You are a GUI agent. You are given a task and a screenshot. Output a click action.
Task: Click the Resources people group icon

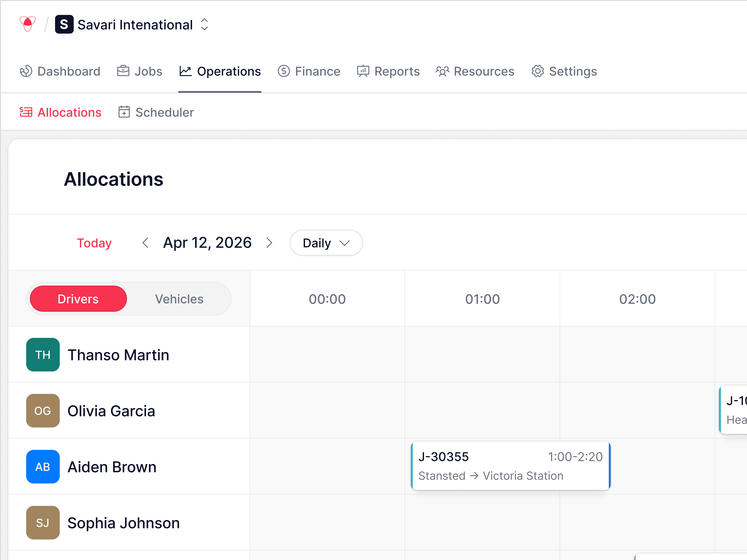tap(442, 71)
